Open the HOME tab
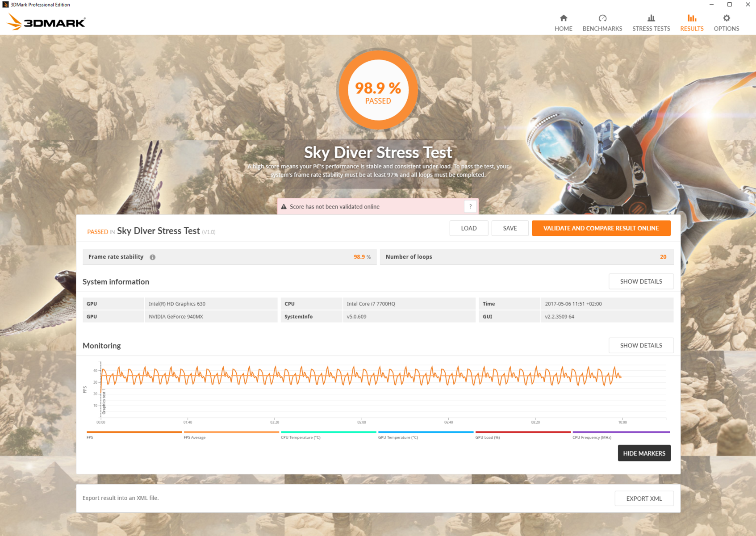The width and height of the screenshot is (756, 536). tap(564, 23)
